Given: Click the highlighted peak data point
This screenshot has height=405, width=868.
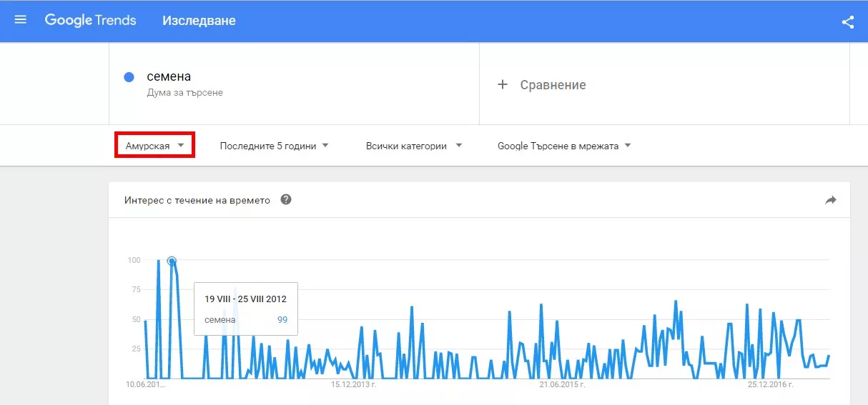Looking at the screenshot, I should (172, 261).
